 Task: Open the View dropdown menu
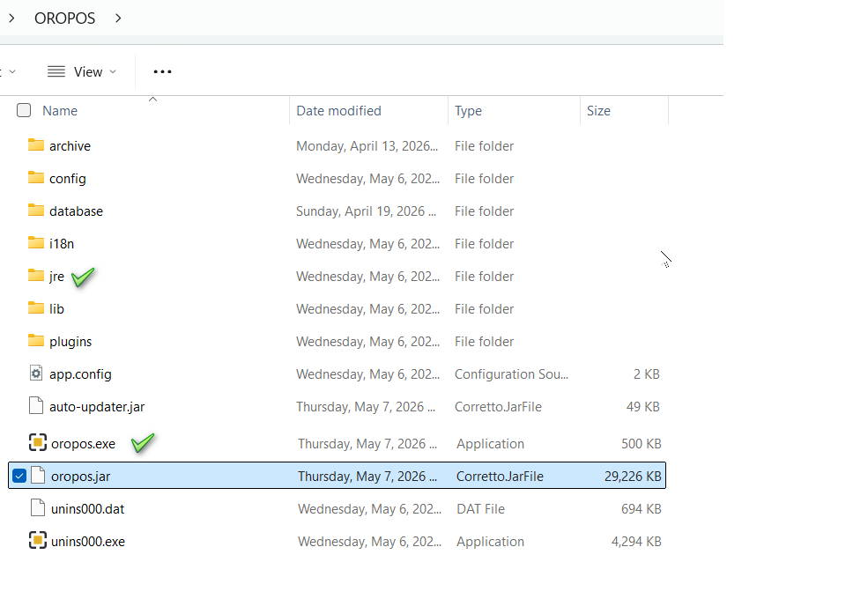[x=82, y=72]
